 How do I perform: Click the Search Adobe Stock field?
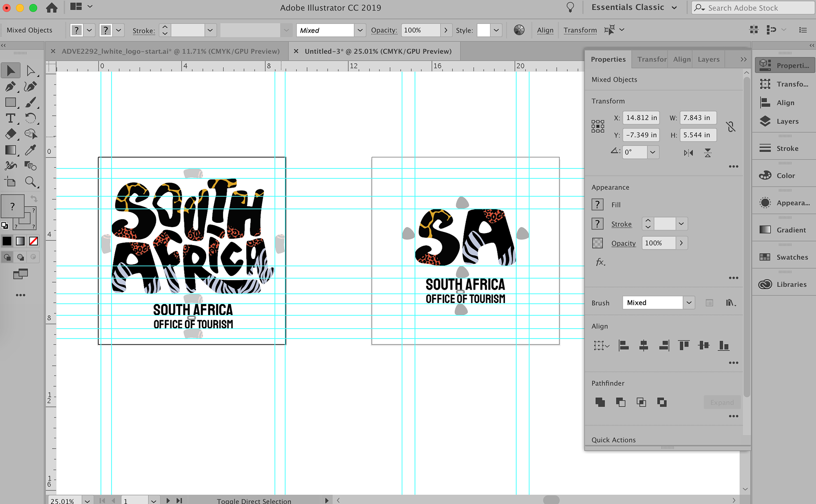pos(753,8)
